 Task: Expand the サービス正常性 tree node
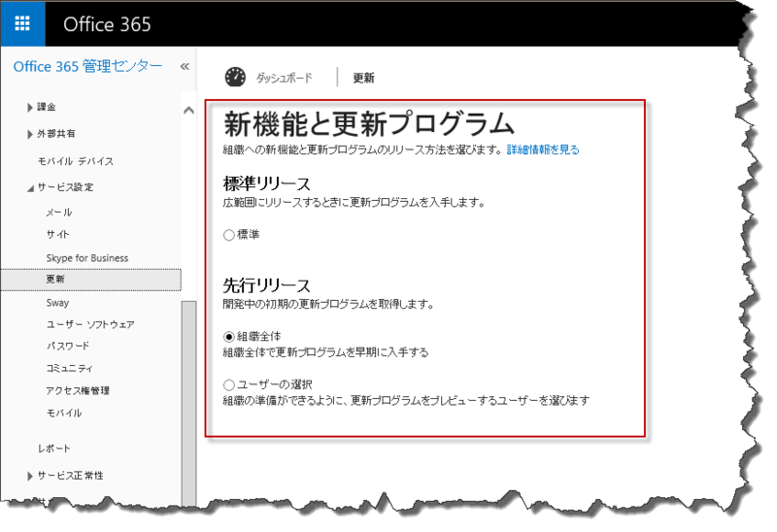click(x=30, y=476)
